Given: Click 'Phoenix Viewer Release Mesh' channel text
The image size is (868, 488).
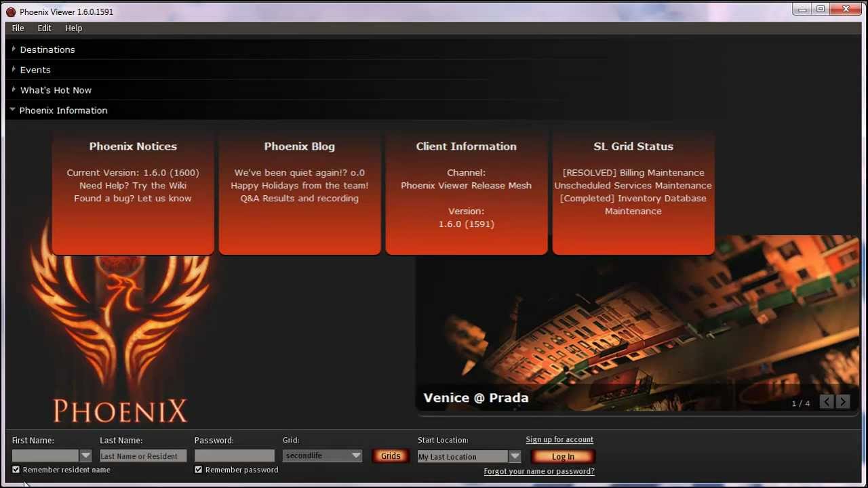Looking at the screenshot, I should (x=467, y=185).
